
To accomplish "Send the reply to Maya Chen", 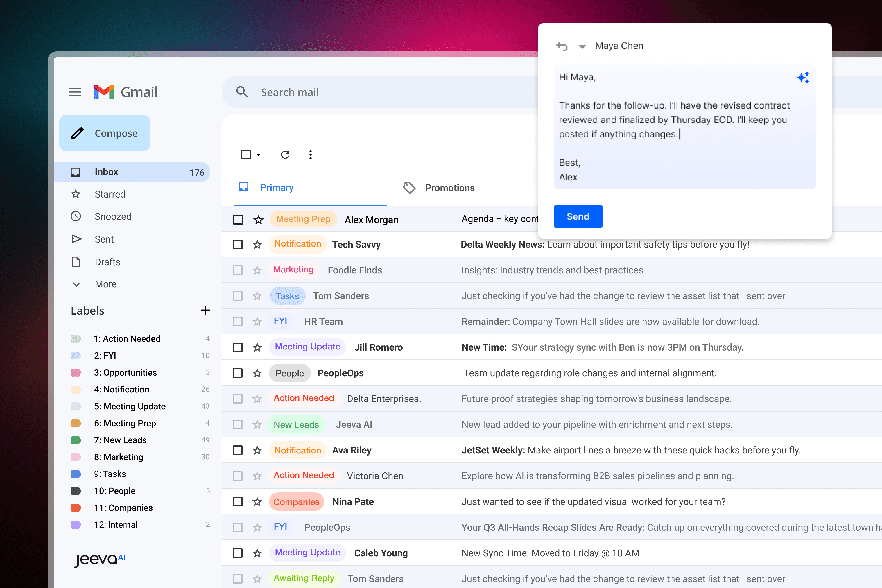I will 578,216.
